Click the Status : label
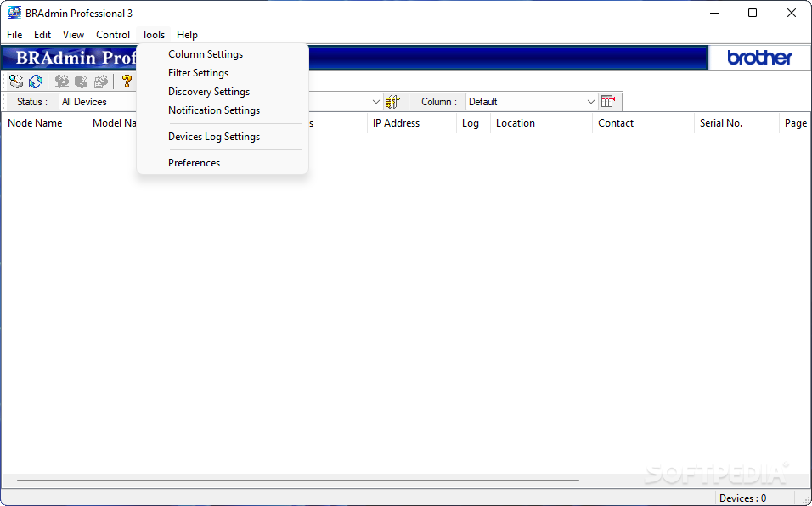 (32, 102)
